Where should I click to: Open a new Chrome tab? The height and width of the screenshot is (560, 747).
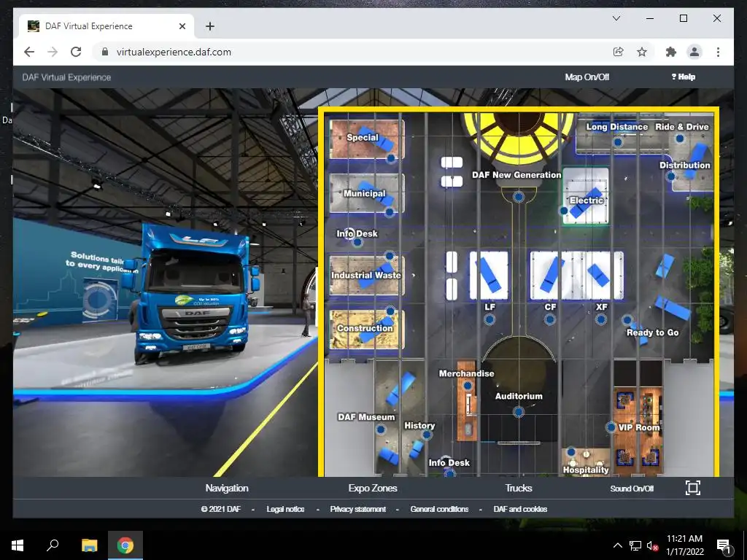pyautogui.click(x=209, y=26)
